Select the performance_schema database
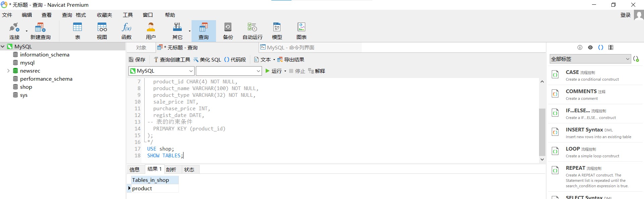The height and width of the screenshot is (199, 644). 46,79
